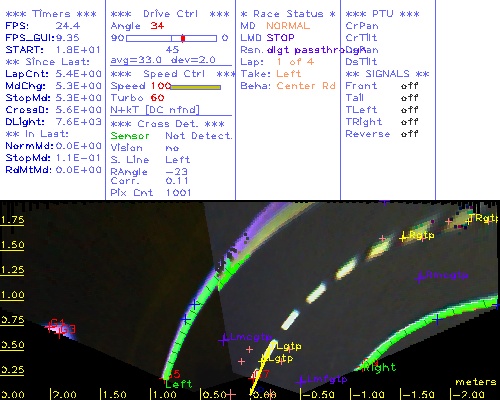Click the yellow LRgtp marker cross
This screenshot has width=500, height=400.
[x=404, y=237]
